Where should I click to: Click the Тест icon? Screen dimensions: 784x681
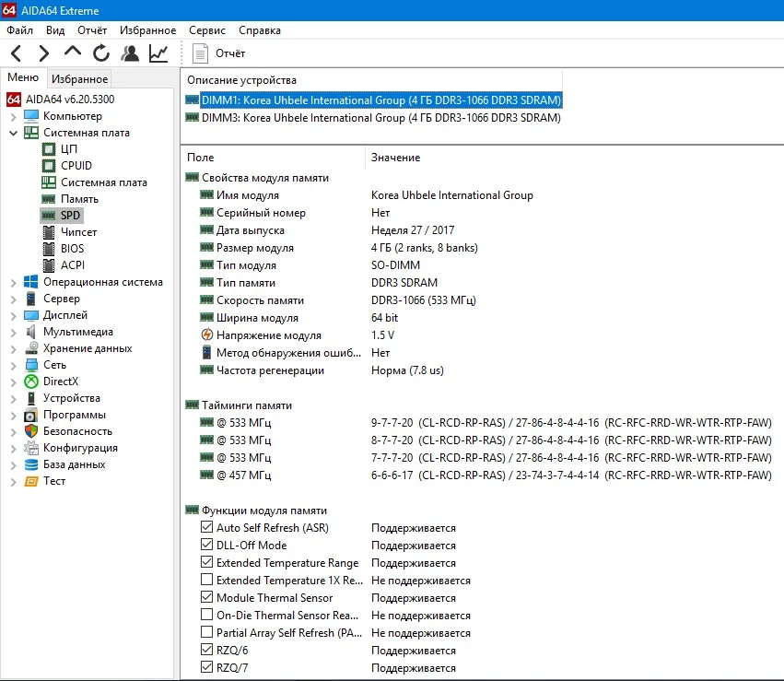(31, 482)
